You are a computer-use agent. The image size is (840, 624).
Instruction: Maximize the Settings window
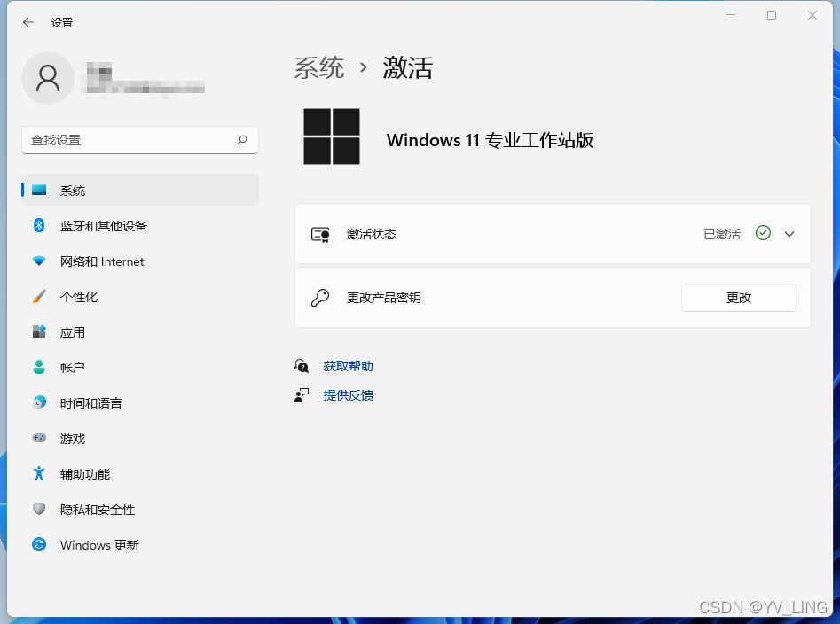pyautogui.click(x=772, y=15)
